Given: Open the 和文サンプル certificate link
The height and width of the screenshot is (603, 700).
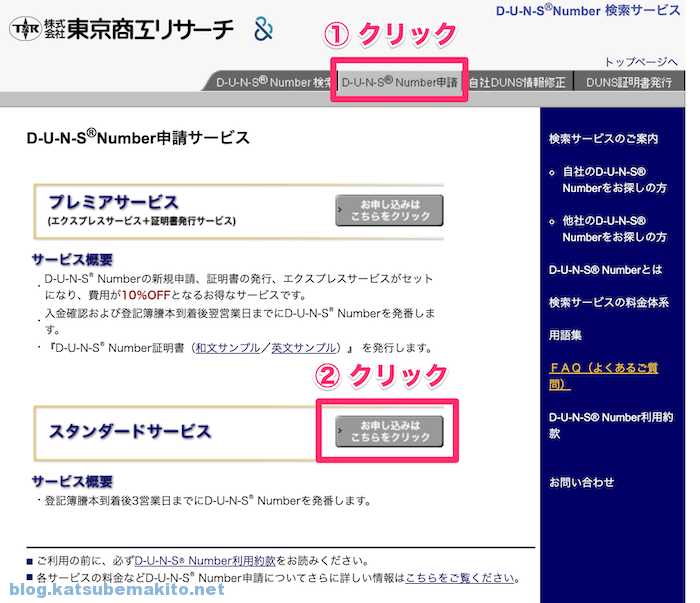Looking at the screenshot, I should [x=228, y=348].
